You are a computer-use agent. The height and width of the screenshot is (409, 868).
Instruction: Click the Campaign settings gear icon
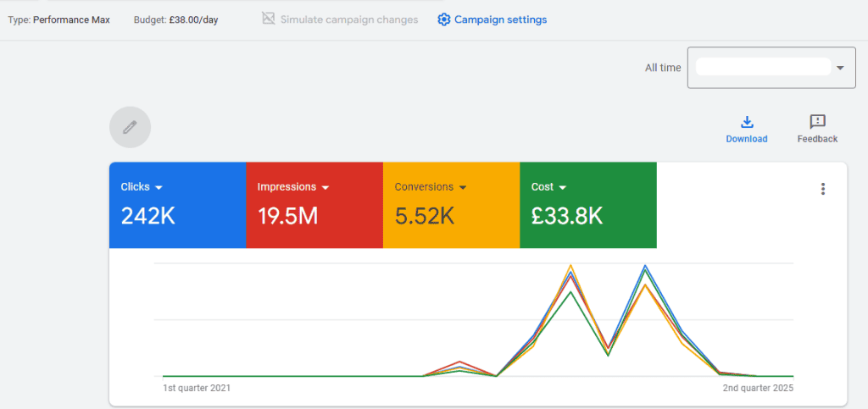(443, 19)
